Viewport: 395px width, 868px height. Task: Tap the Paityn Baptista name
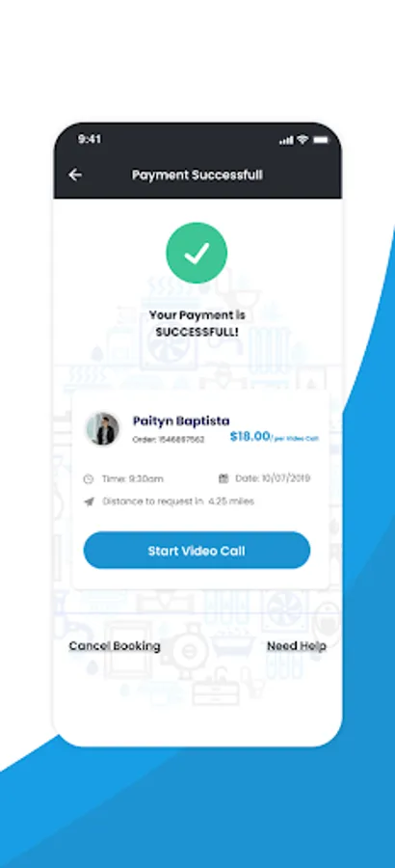tap(181, 420)
